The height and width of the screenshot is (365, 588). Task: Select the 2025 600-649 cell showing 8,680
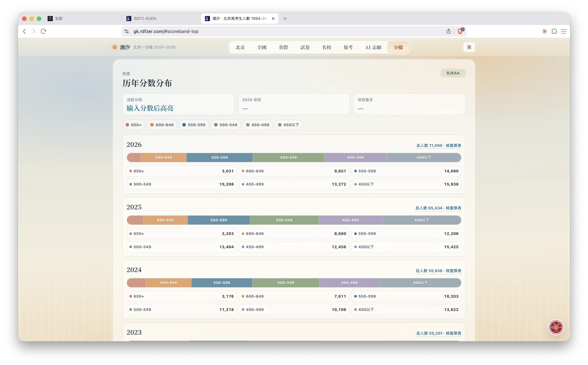point(294,234)
